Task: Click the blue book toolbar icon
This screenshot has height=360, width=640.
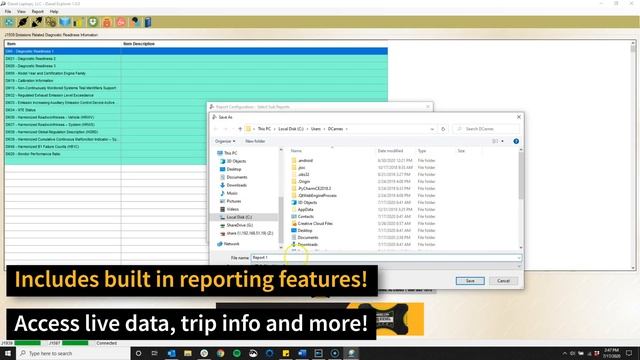Action: click(x=148, y=22)
